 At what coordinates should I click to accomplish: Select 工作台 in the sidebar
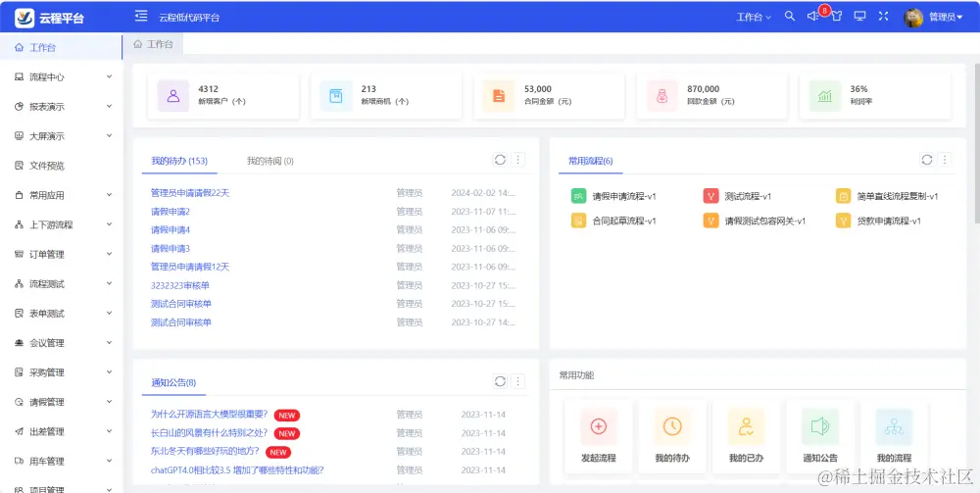[61, 47]
